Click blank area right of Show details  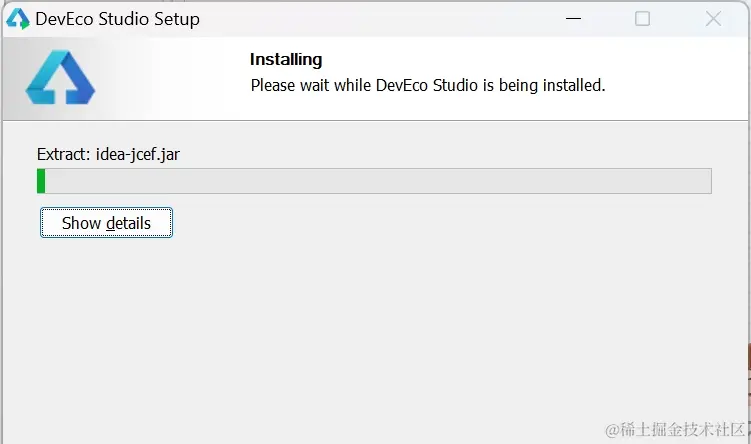(440, 223)
